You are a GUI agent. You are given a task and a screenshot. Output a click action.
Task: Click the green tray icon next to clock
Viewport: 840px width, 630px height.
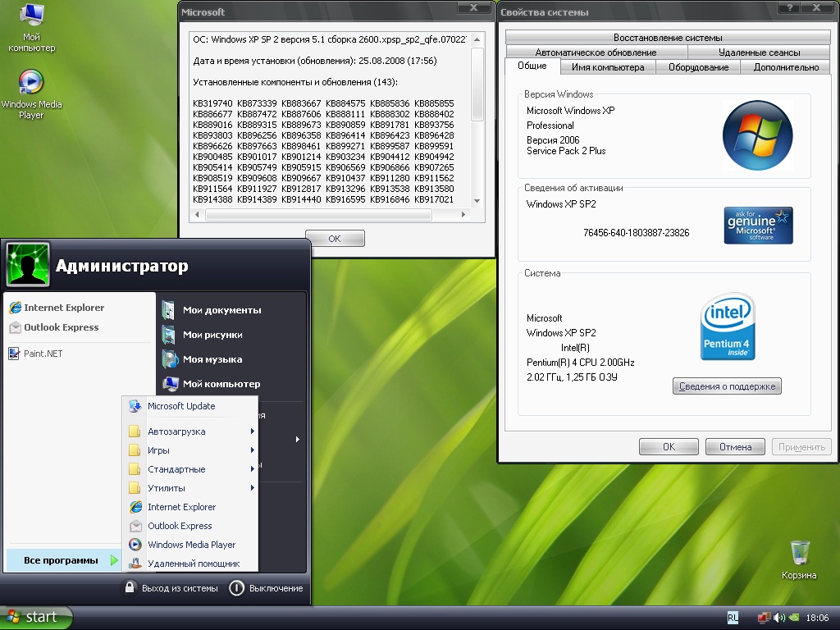coord(793,618)
